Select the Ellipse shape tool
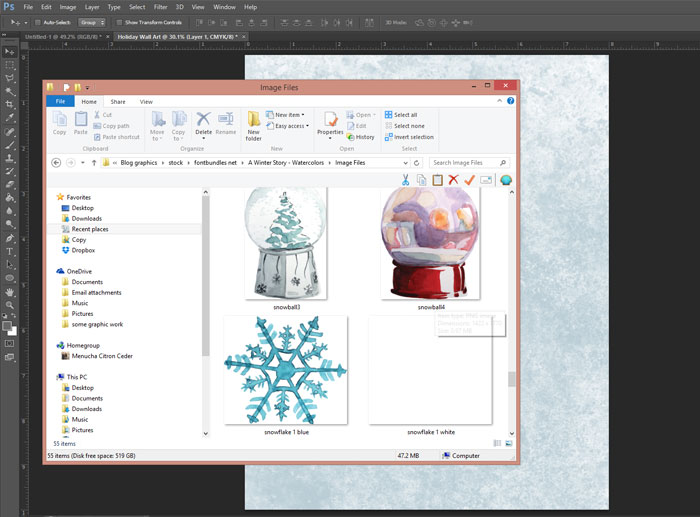 (x=9, y=278)
